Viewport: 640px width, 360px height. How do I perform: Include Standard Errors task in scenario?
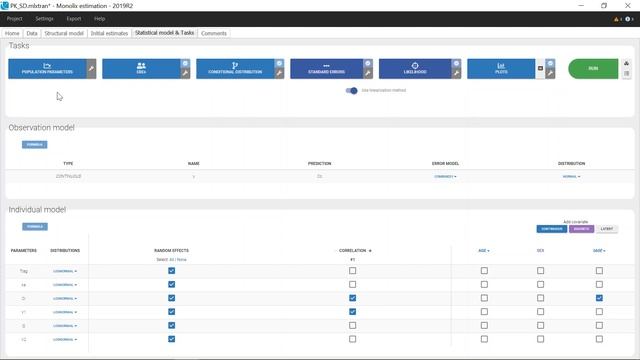pyautogui.click(x=368, y=63)
